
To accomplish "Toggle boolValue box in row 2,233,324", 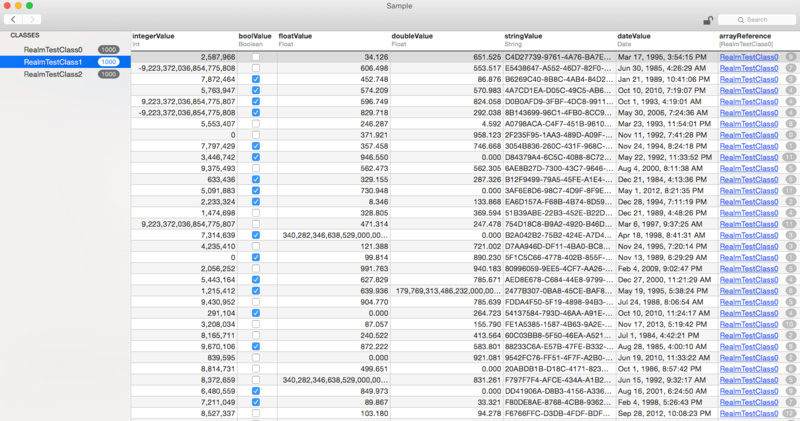I will click(256, 202).
